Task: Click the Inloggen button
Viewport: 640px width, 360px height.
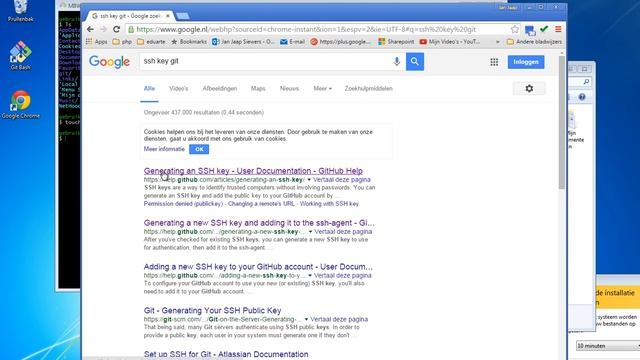Action: [x=526, y=62]
